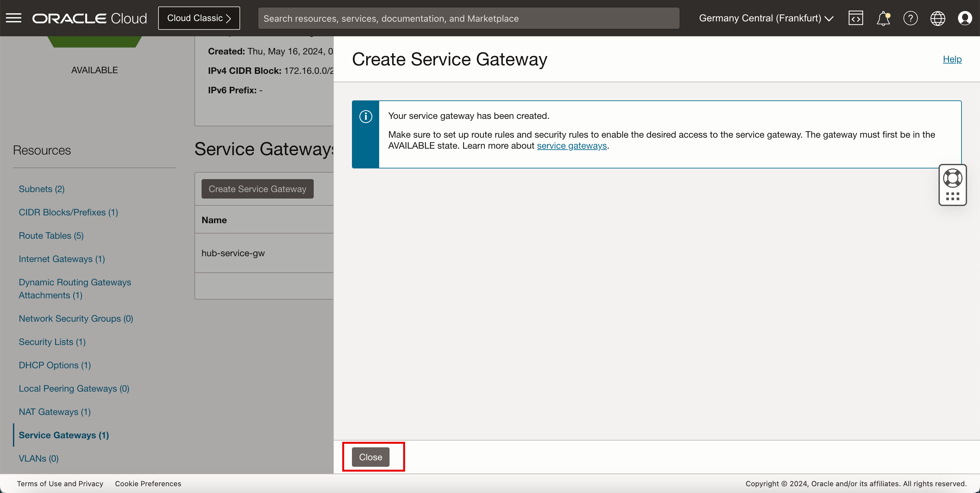
Task: Click the question mark help icon
Action: (x=910, y=18)
